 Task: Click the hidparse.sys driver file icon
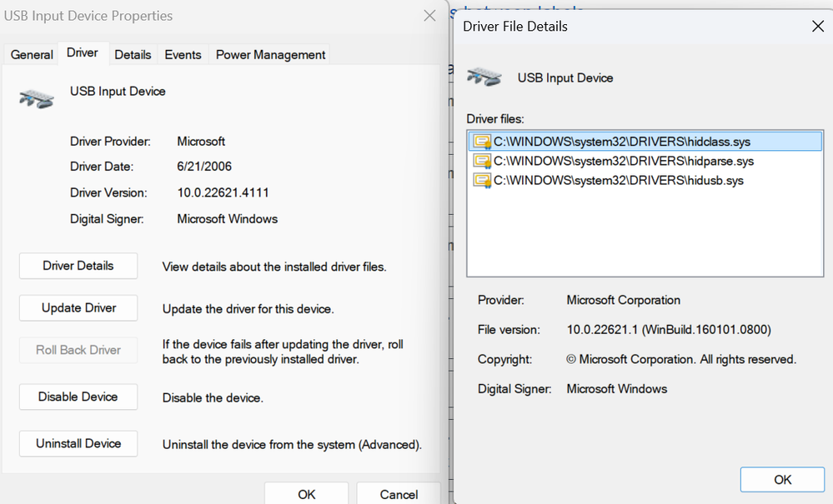pos(483,161)
